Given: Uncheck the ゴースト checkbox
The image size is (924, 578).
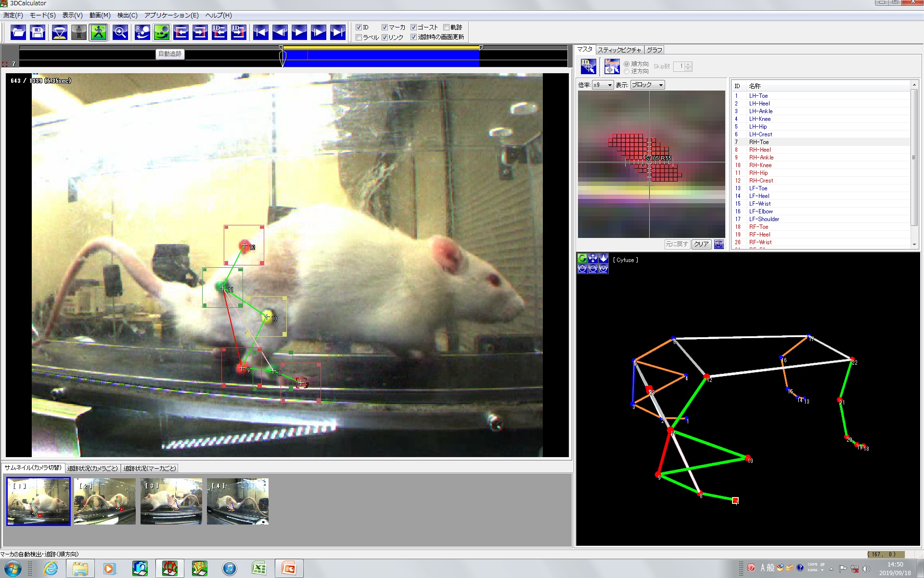Looking at the screenshot, I should pyautogui.click(x=413, y=27).
